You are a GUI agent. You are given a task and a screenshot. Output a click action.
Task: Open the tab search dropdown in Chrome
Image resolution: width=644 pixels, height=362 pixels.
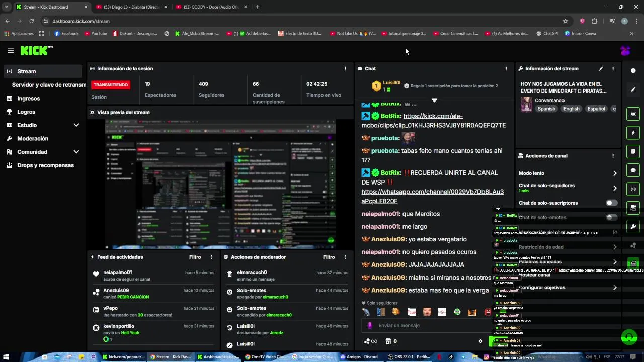click(x=6, y=7)
